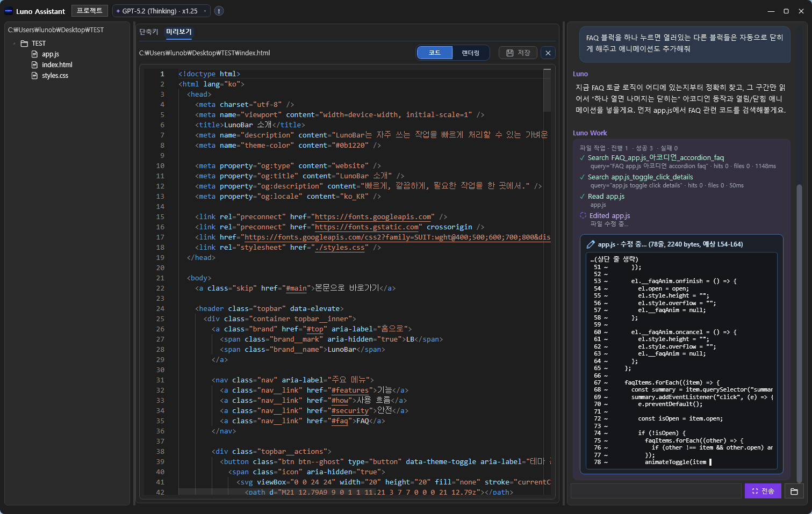Focus the chat message input field

click(x=655, y=491)
